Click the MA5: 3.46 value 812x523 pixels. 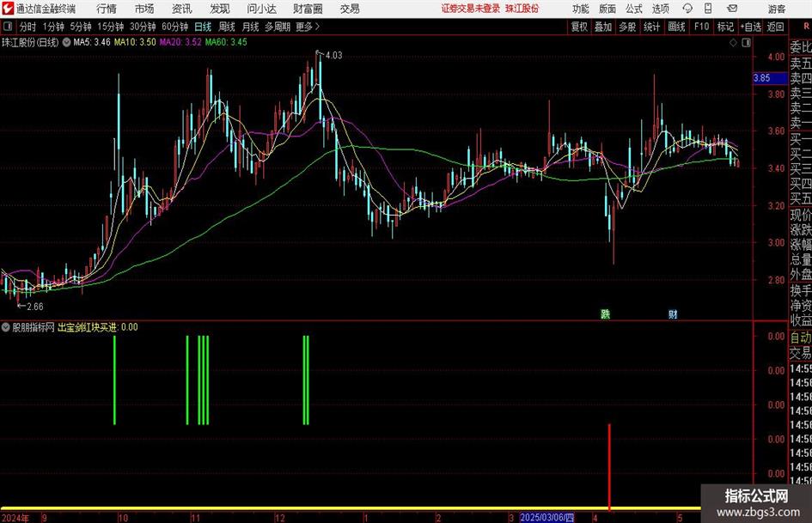tap(92, 42)
